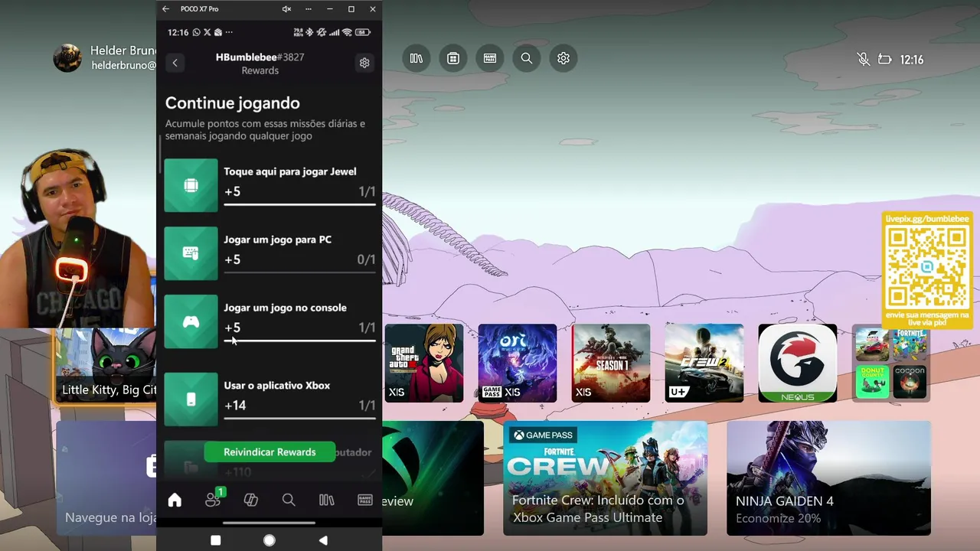
Task: Click the 0/1 counter of PC game mission
Action: 366,259
